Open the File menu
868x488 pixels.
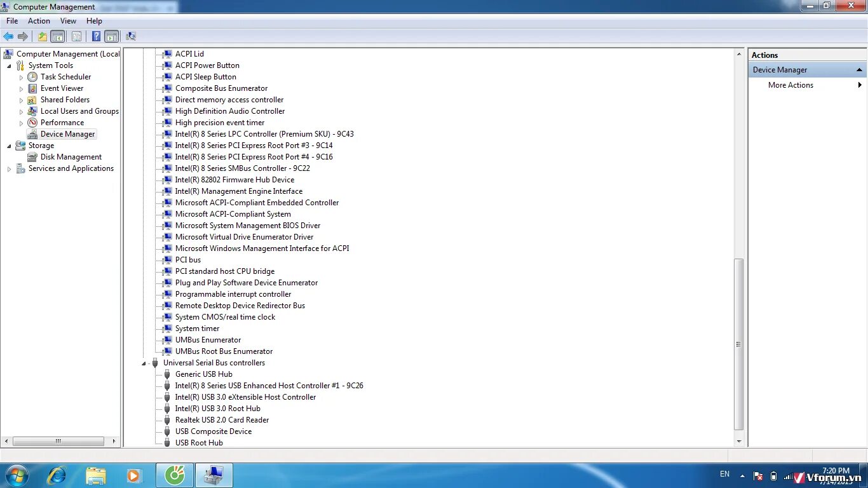[x=12, y=21]
